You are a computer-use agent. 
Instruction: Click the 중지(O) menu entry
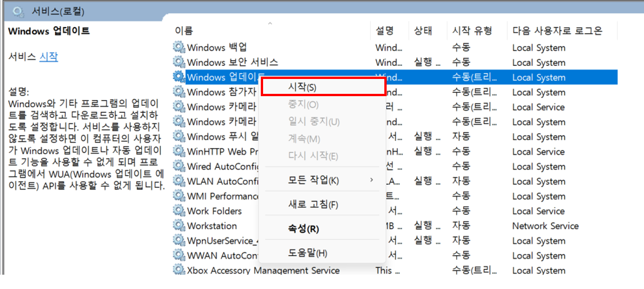click(323, 104)
